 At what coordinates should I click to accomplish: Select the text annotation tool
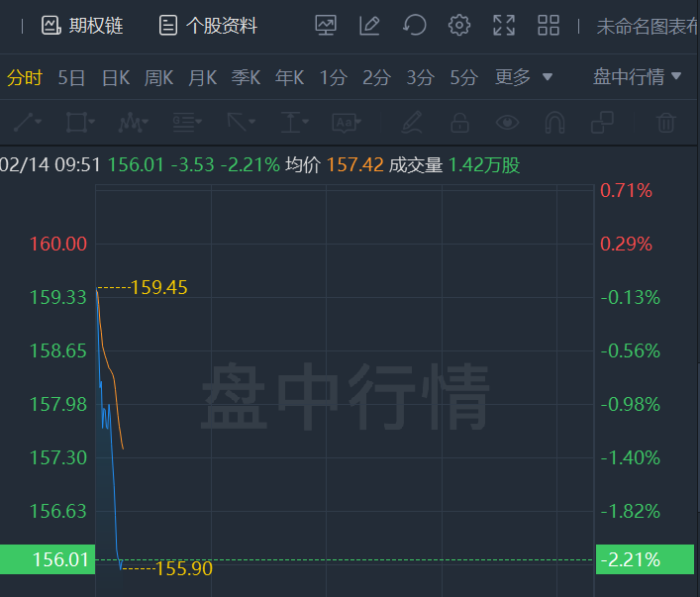[x=344, y=123]
